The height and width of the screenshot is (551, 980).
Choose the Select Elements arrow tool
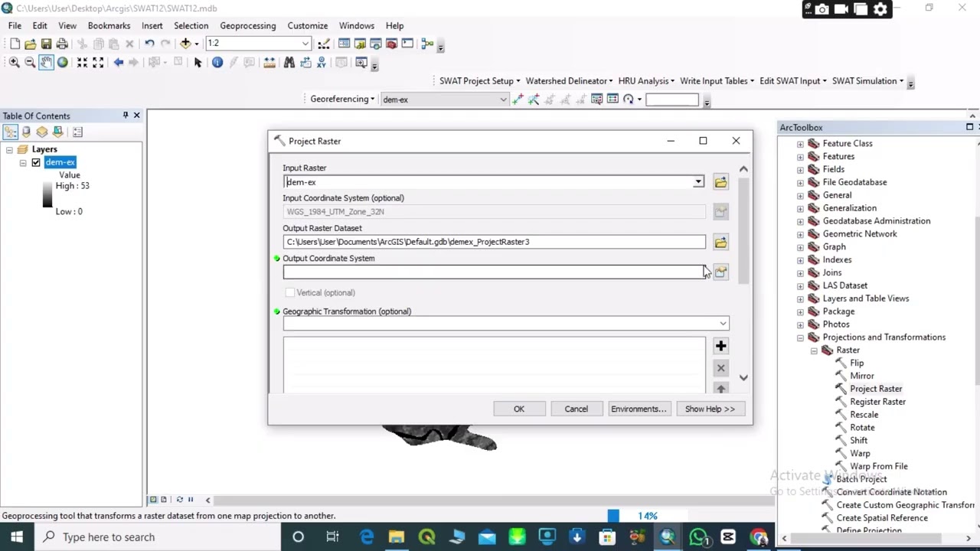198,63
